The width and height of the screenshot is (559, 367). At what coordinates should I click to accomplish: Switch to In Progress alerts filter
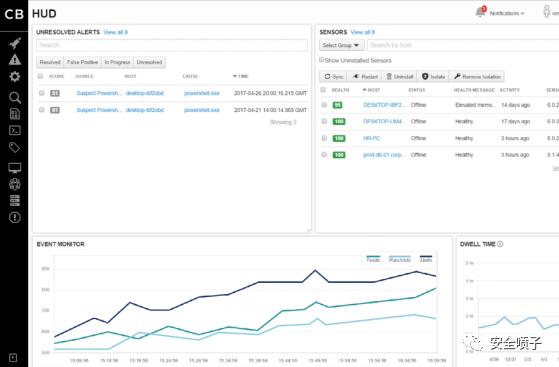tap(117, 62)
